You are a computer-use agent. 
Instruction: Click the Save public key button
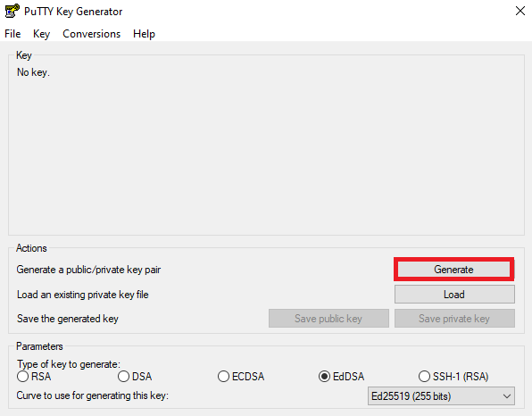coord(328,319)
